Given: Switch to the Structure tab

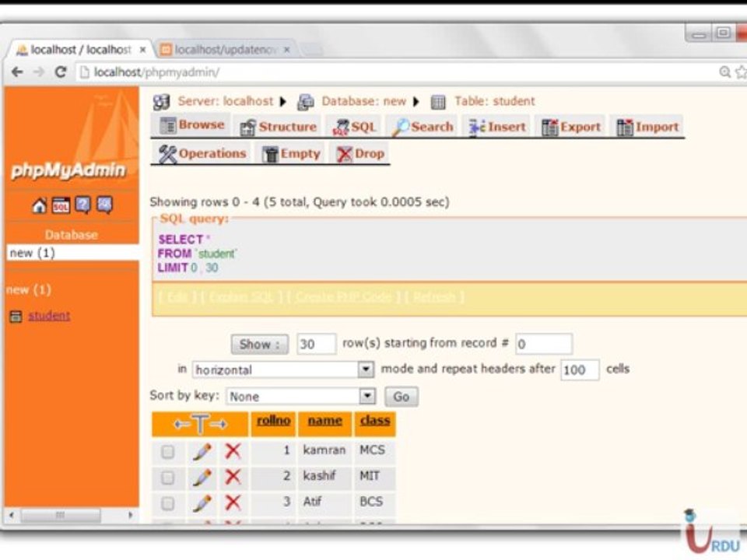Looking at the screenshot, I should (279, 127).
